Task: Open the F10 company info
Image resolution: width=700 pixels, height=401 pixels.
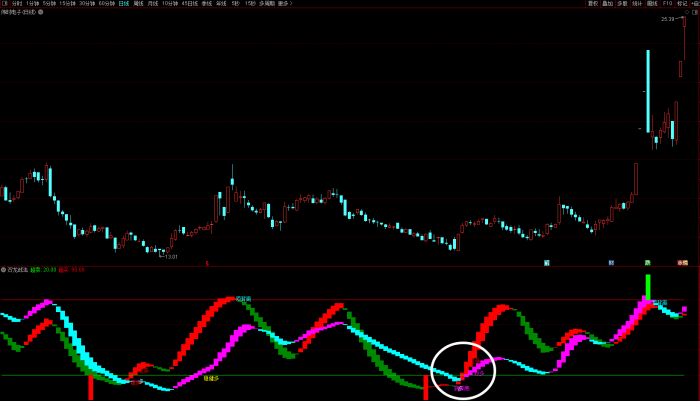Action: pos(667,4)
